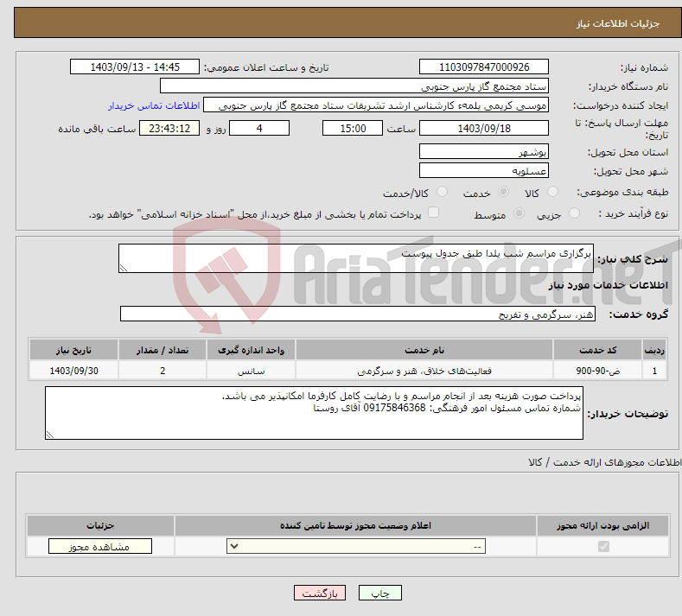Select the کالا/خدمت radio button
682x616 pixels.
(442, 191)
